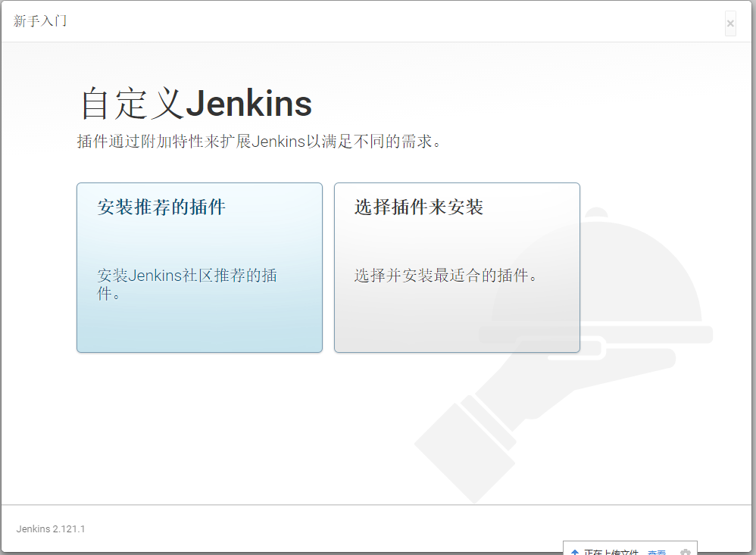Viewport: 756px width, 555px height.
Task: Click the plugin description sentence below the heading
Action: coord(259,142)
